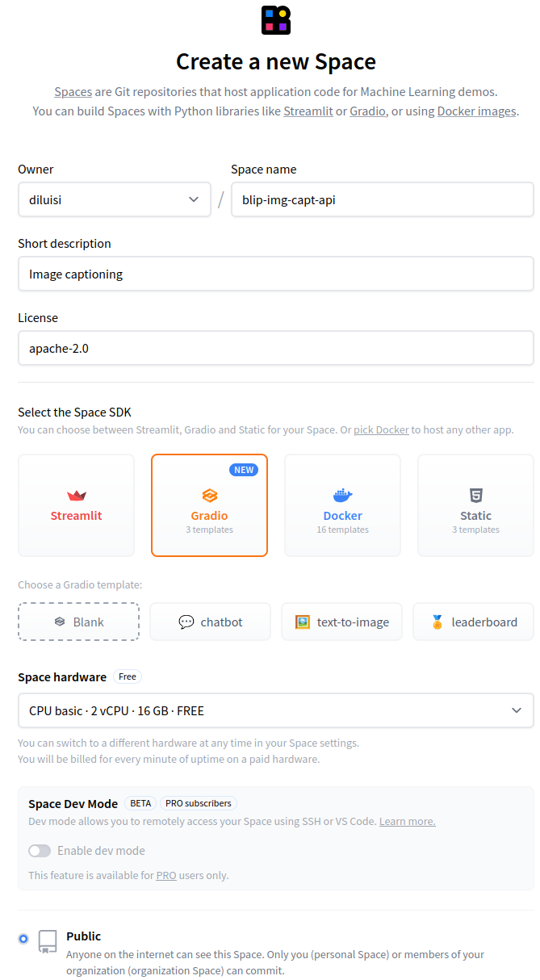Viewport: 540px width, 980px height.
Task: Click the pick Docker link
Action: coord(381,430)
